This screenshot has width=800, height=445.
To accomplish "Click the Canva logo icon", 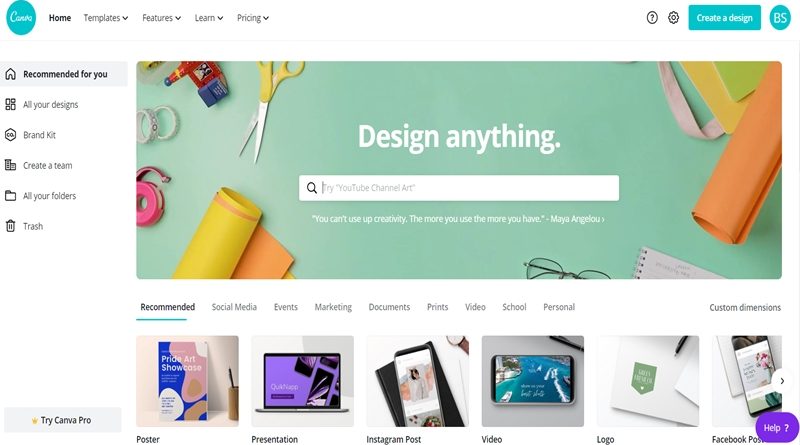I will point(21,18).
